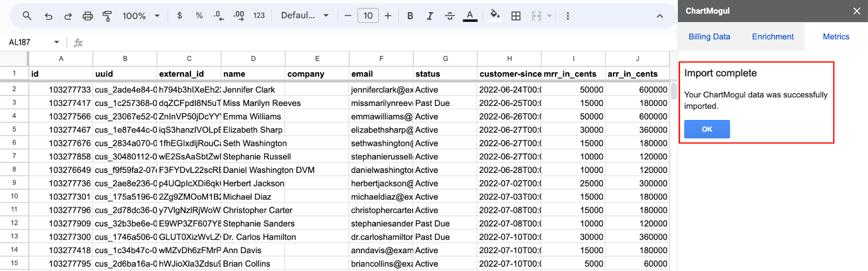This screenshot has height=271, width=868.
Task: Close the ChartMogul sidebar
Action: (857, 11)
